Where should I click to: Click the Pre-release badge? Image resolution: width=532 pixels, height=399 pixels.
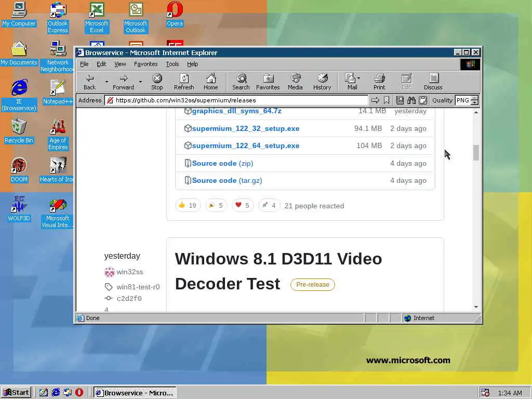(x=312, y=285)
